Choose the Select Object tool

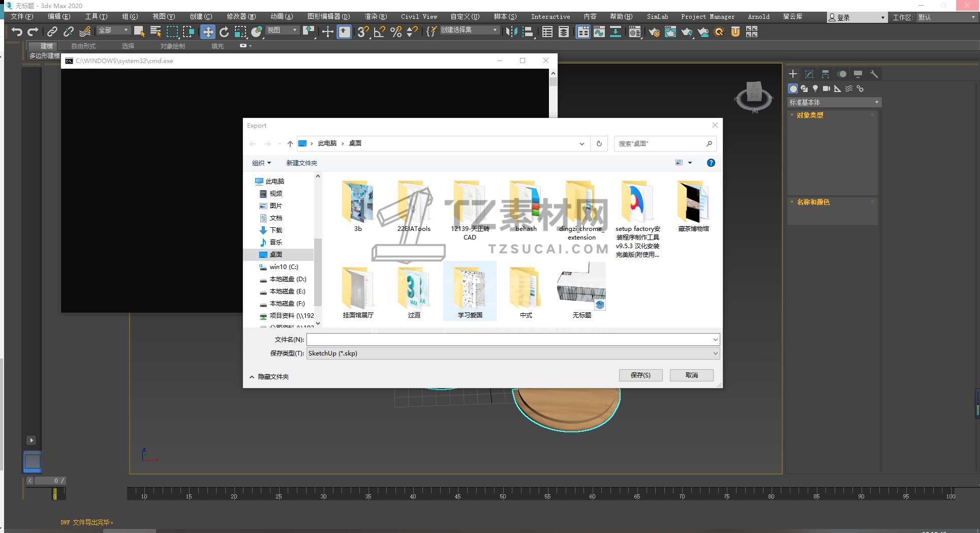pyautogui.click(x=139, y=32)
